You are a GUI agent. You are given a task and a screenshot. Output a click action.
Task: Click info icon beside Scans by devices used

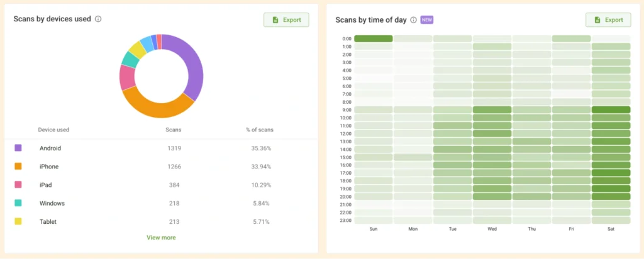click(x=98, y=19)
